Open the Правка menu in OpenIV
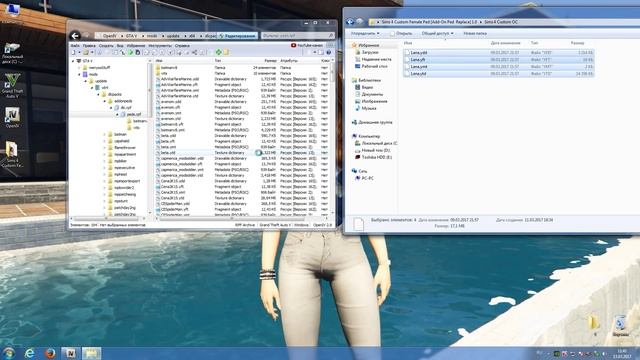This screenshot has height=360, width=640. [x=89, y=46]
